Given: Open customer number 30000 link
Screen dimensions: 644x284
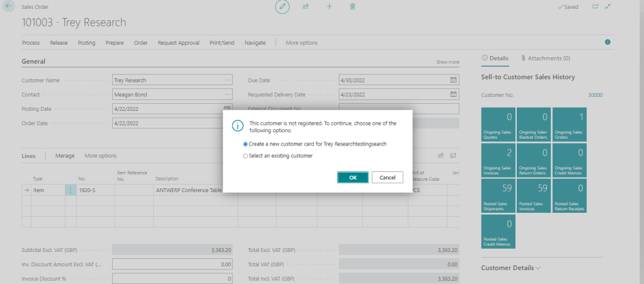Looking at the screenshot, I should tap(595, 95).
